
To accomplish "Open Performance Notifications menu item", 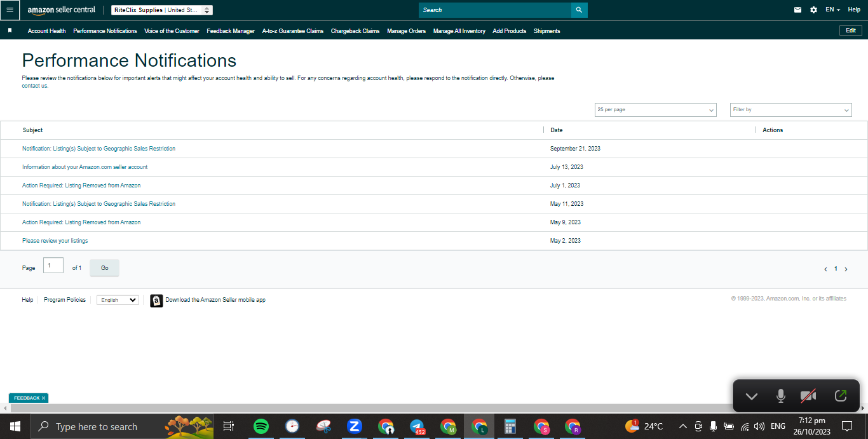I will pyautogui.click(x=105, y=31).
